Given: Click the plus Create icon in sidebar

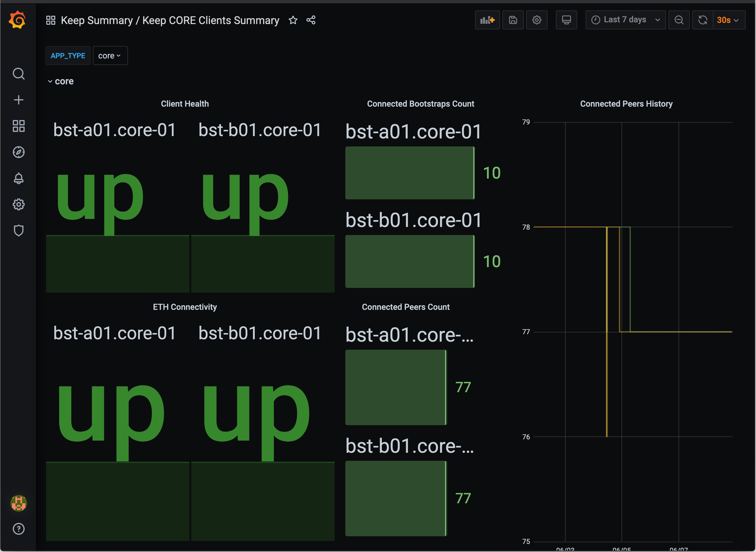Looking at the screenshot, I should (x=19, y=100).
